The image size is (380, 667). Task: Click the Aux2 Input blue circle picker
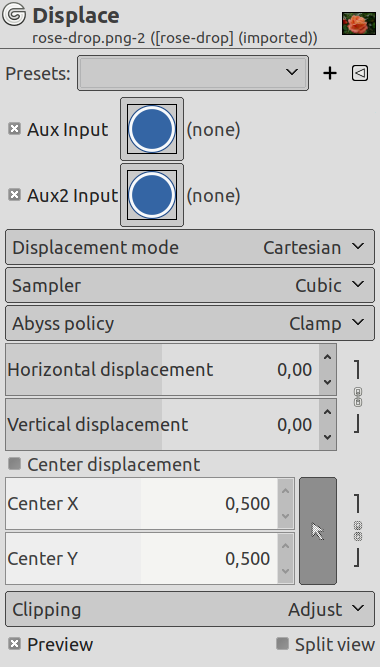pos(152,195)
